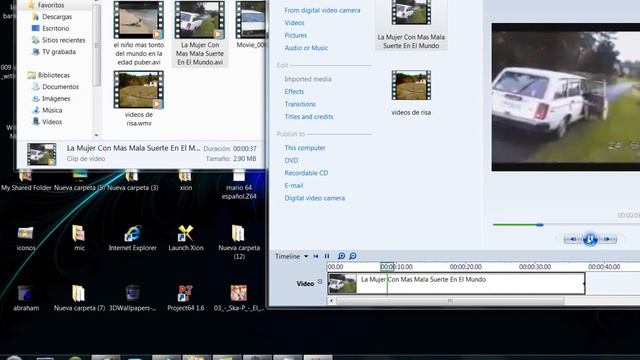
Task: Select mario 64 español.Z64 desktop file
Action: (x=239, y=185)
